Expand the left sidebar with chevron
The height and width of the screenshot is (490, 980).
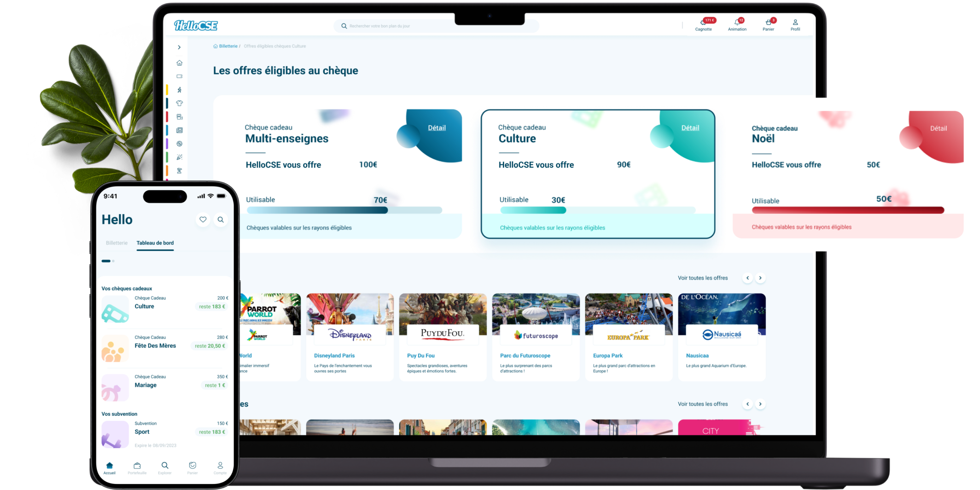tap(179, 47)
